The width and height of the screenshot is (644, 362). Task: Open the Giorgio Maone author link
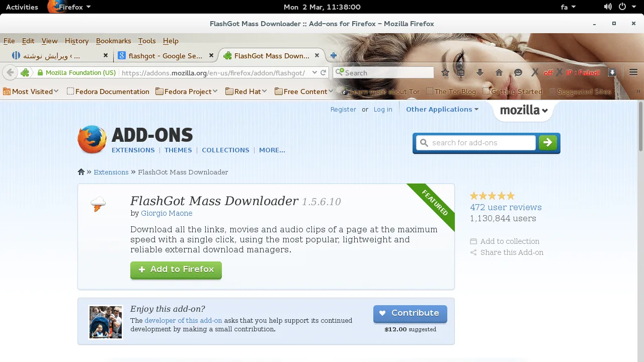(167, 213)
